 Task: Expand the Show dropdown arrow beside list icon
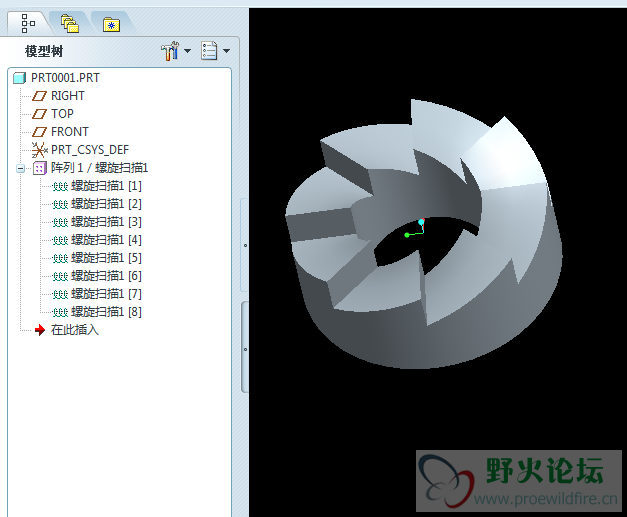[226, 51]
